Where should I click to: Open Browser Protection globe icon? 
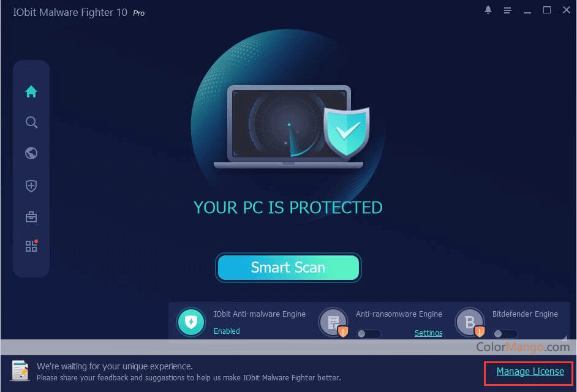click(x=31, y=153)
